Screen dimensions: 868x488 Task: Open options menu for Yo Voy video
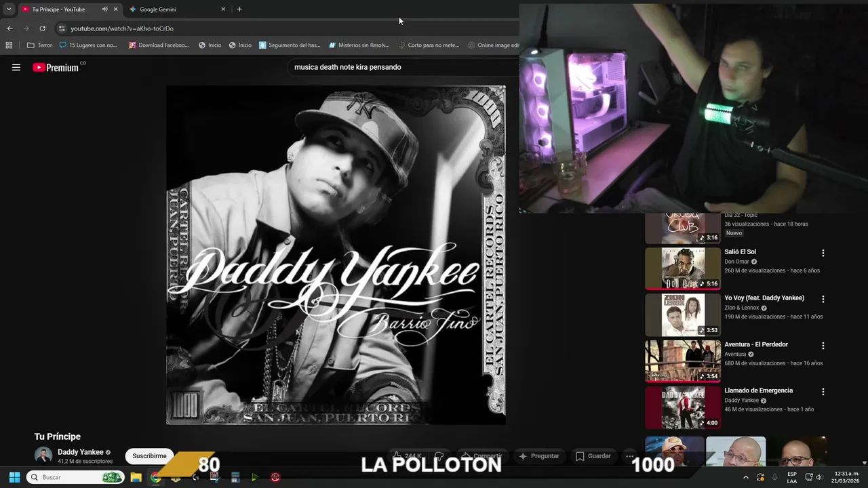(823, 299)
